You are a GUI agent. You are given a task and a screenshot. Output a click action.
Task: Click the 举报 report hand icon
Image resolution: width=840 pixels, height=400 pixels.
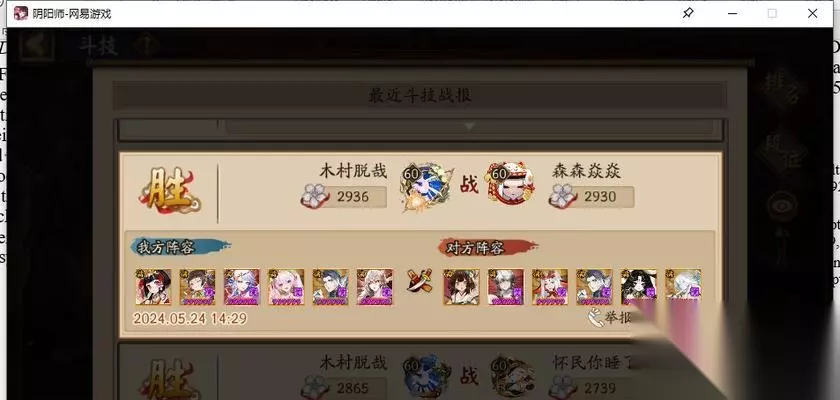(595, 318)
